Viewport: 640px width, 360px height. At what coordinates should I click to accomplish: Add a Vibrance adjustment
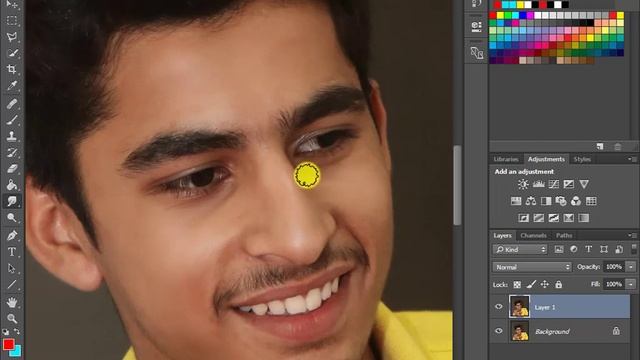pyautogui.click(x=584, y=184)
